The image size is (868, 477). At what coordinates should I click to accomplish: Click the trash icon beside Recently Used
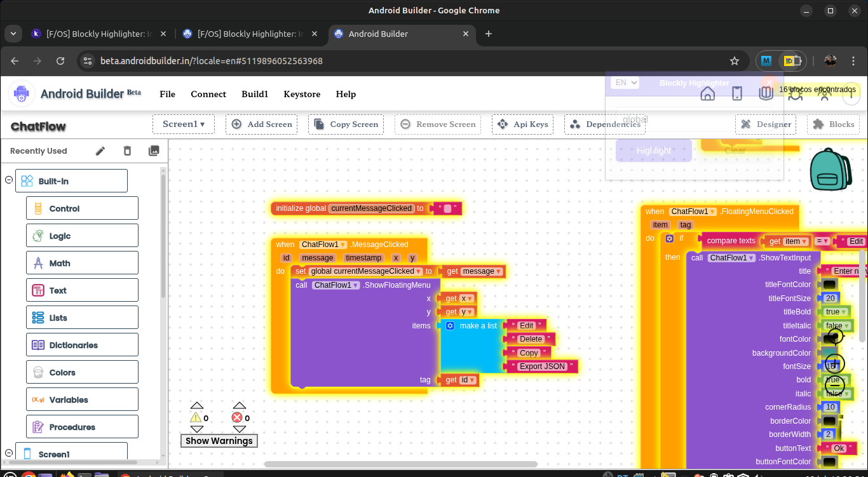[x=127, y=151]
